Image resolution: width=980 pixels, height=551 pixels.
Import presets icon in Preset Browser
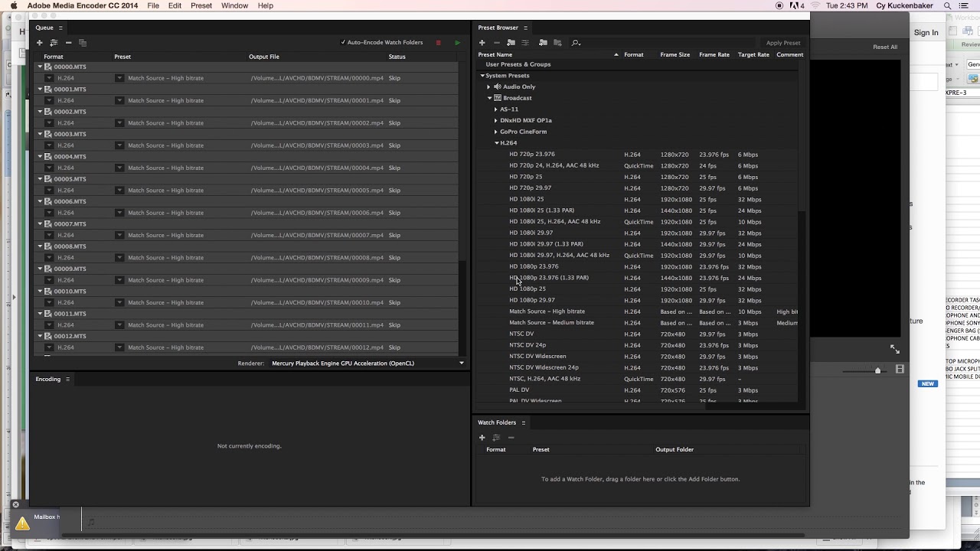[x=543, y=43]
